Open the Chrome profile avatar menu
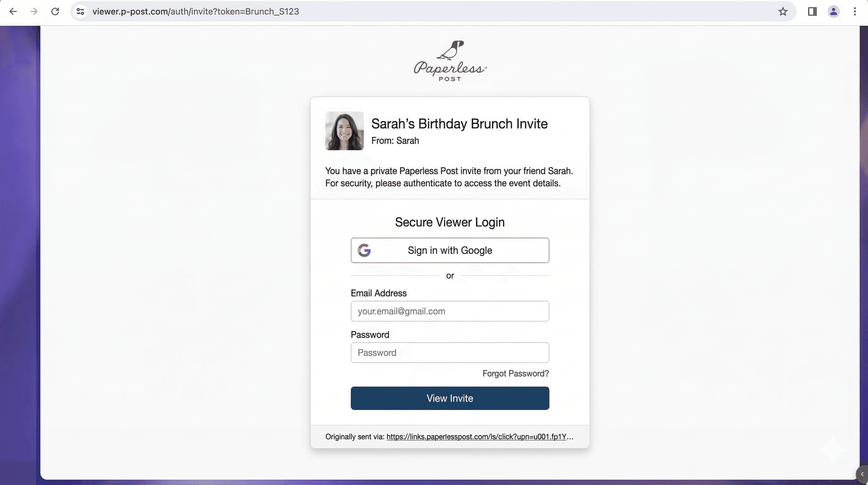Image resolution: width=868 pixels, height=485 pixels. coord(833,11)
